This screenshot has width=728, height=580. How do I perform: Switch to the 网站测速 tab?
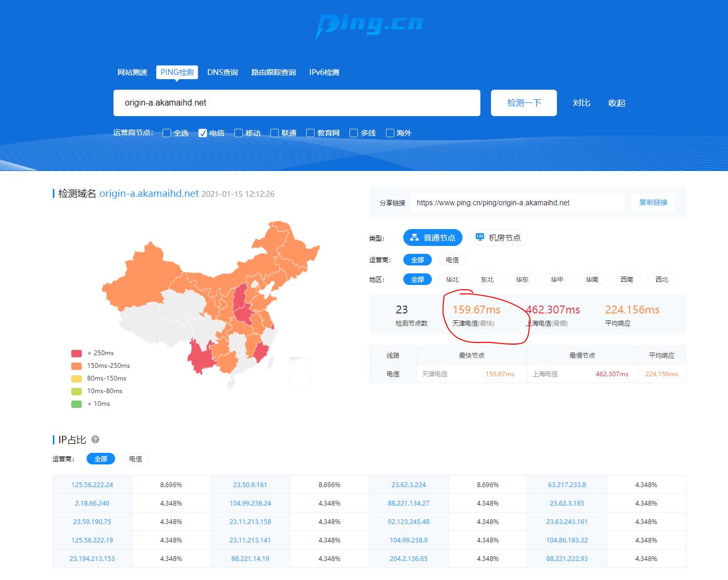[x=132, y=72]
